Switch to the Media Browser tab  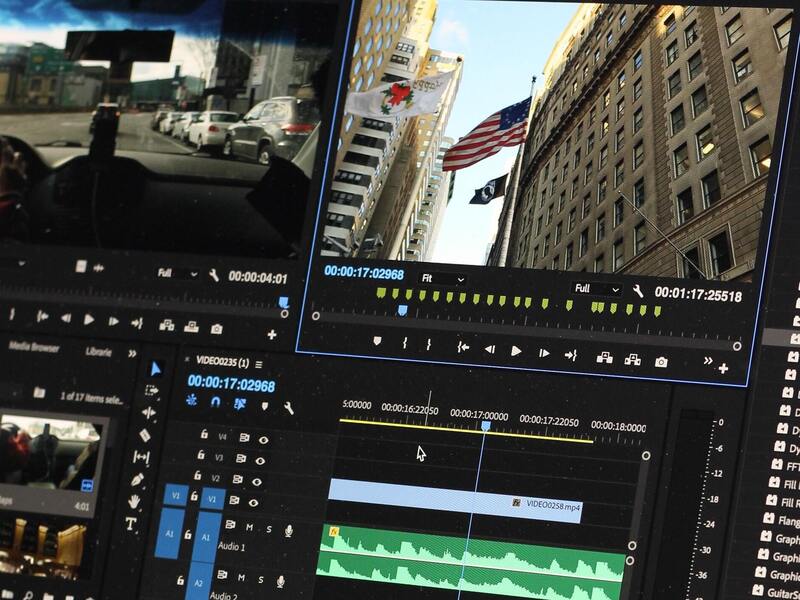click(34, 347)
